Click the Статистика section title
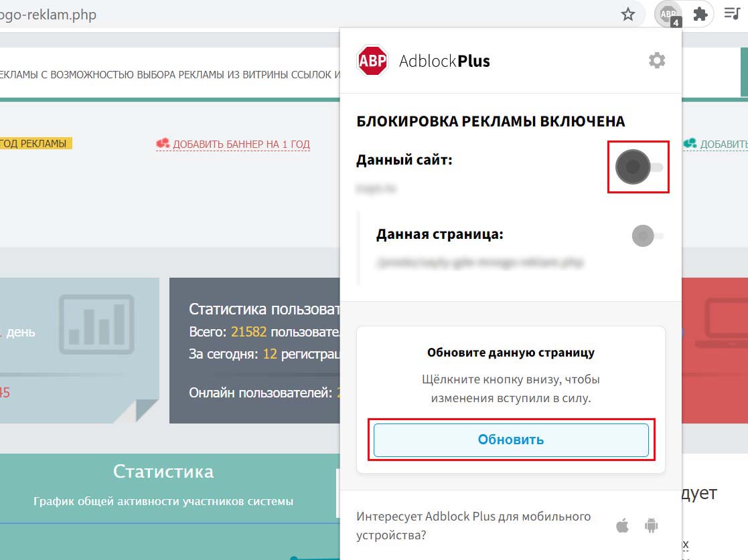Screen dimensions: 748x560 163,472
